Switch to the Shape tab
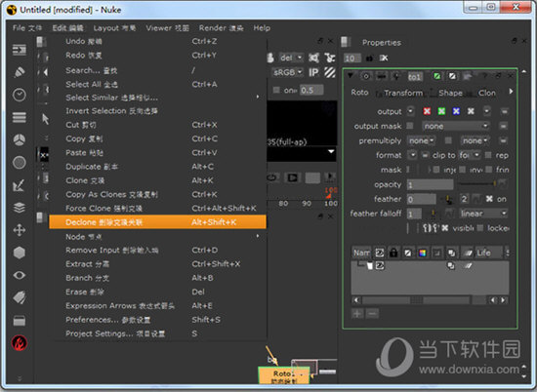The height and width of the screenshot is (392, 537). 450,93
